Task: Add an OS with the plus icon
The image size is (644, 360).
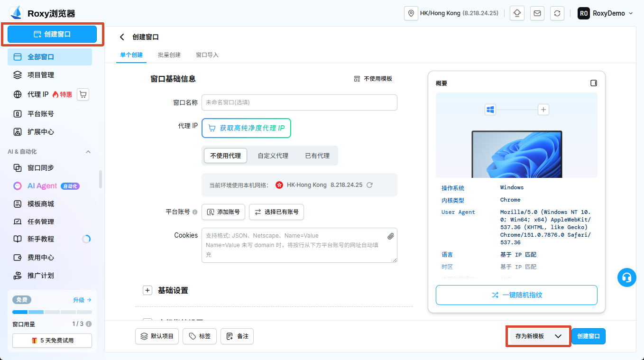Action: 543,110
